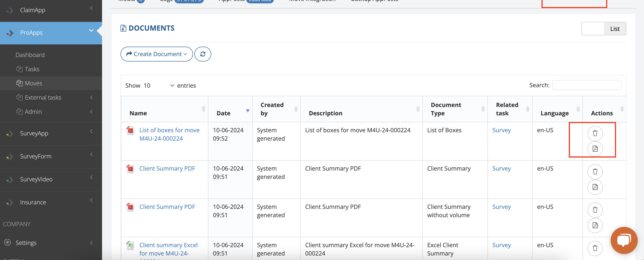Screen dimensions: 644x260
Task: Open PDF action for Client Summary without volume row
Action: (x=595, y=225)
